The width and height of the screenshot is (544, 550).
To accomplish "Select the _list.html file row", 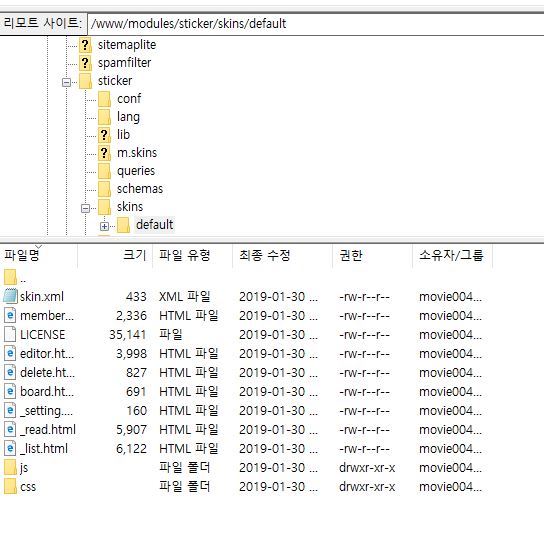I will (246, 448).
